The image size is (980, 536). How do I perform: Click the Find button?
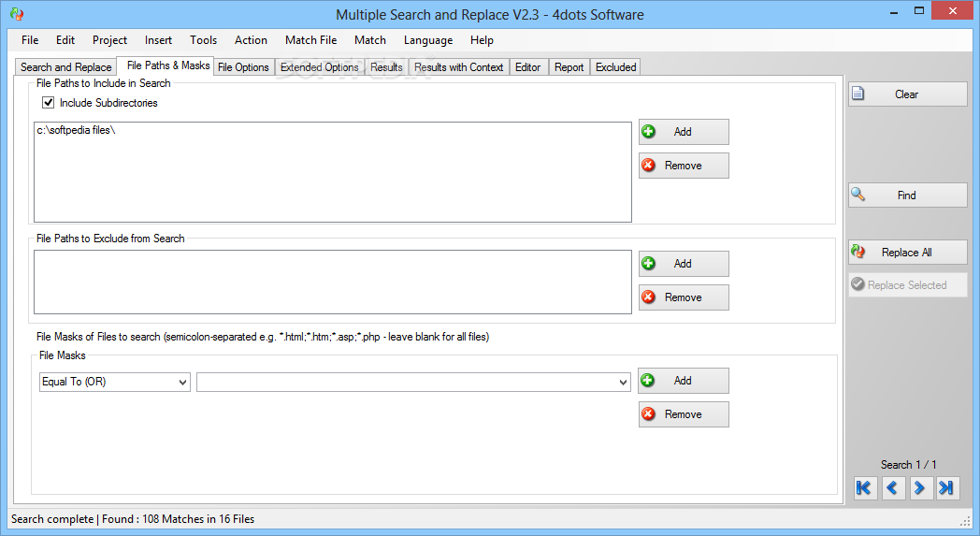[x=907, y=196]
